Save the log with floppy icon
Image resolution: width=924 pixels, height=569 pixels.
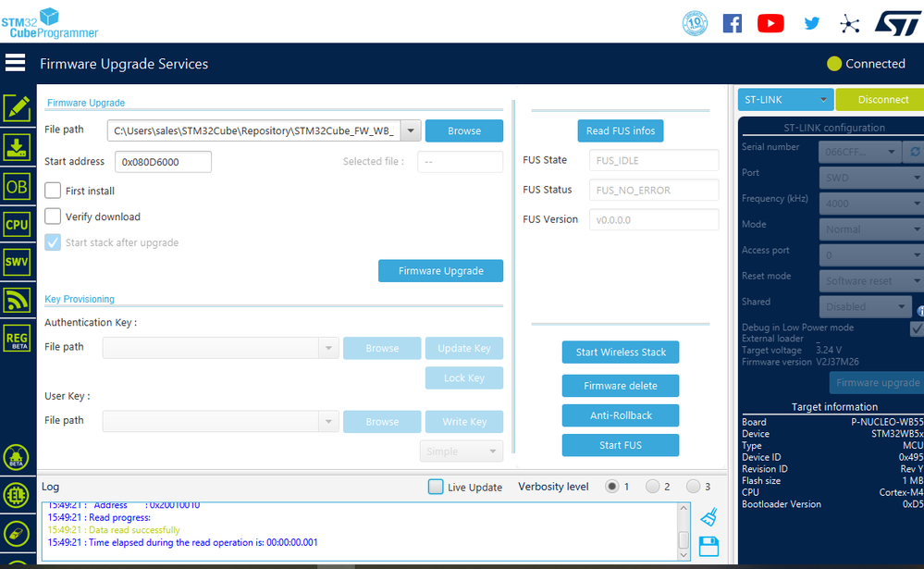pyautogui.click(x=708, y=547)
